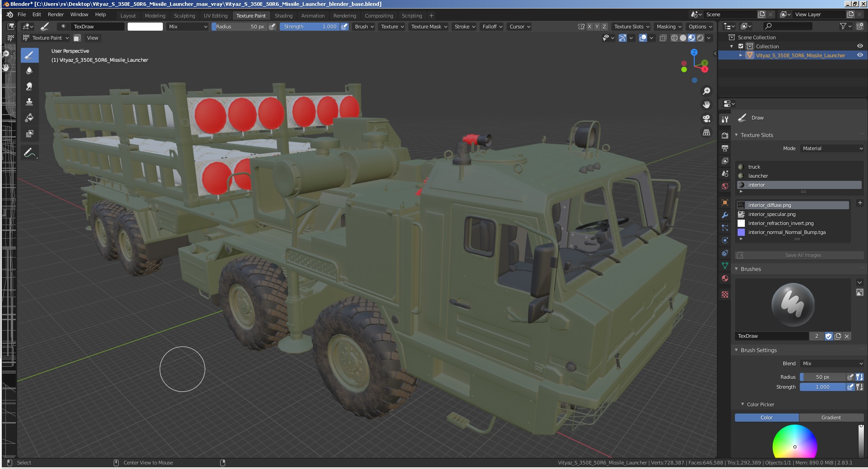Screen dimensions: 868x469
Task: Open Blend Mix dropdown in Brush Settings
Action: [x=832, y=363]
